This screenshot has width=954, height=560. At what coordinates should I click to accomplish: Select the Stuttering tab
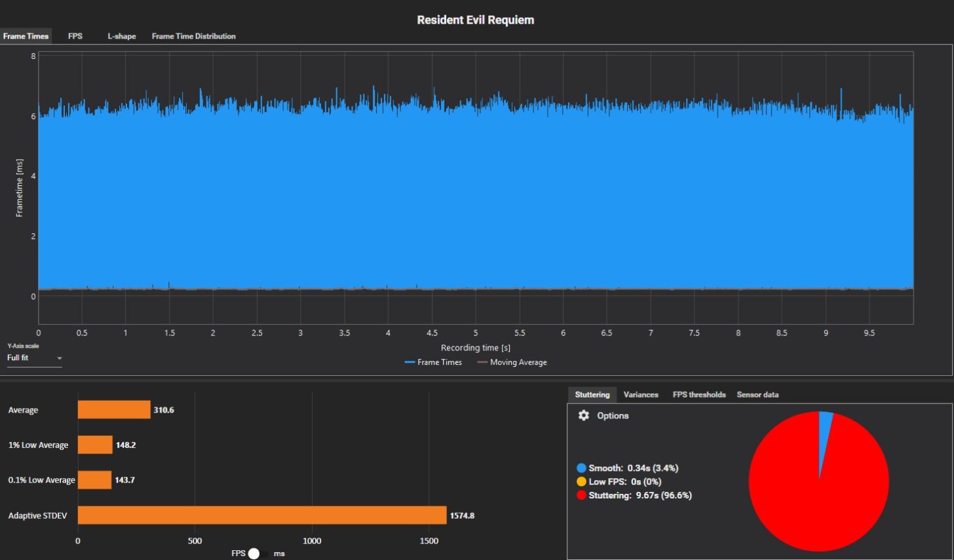pyautogui.click(x=592, y=394)
